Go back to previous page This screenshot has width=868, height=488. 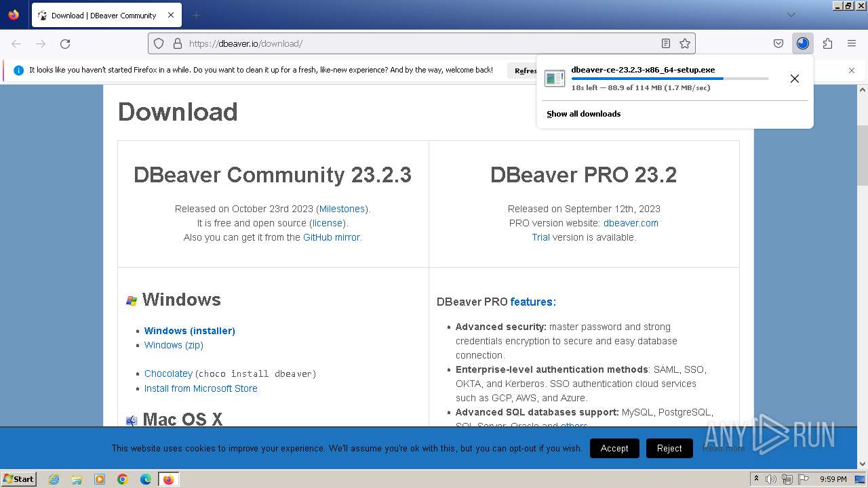pyautogui.click(x=16, y=43)
